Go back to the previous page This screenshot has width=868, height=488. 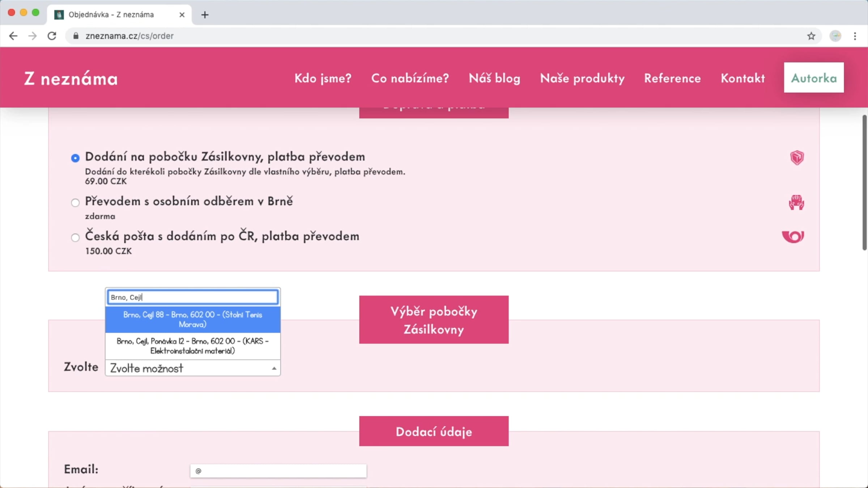point(13,36)
